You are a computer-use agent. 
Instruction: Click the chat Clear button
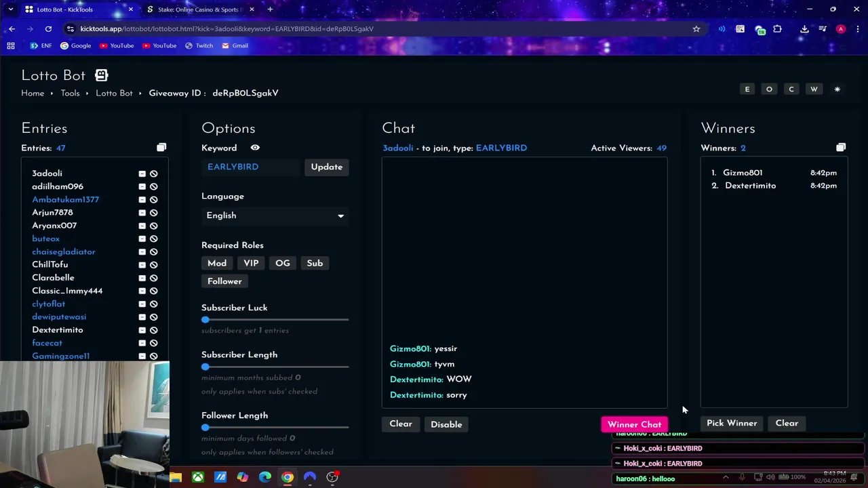pos(401,424)
